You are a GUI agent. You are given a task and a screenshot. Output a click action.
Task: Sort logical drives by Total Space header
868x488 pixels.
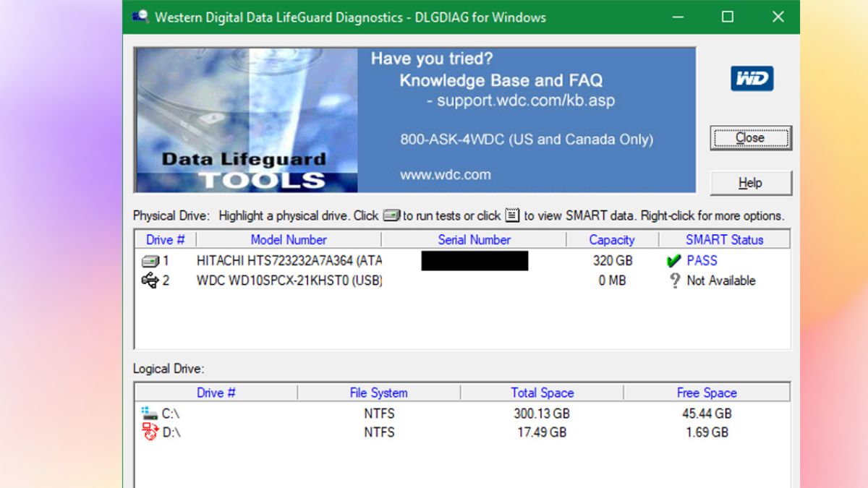tap(542, 393)
